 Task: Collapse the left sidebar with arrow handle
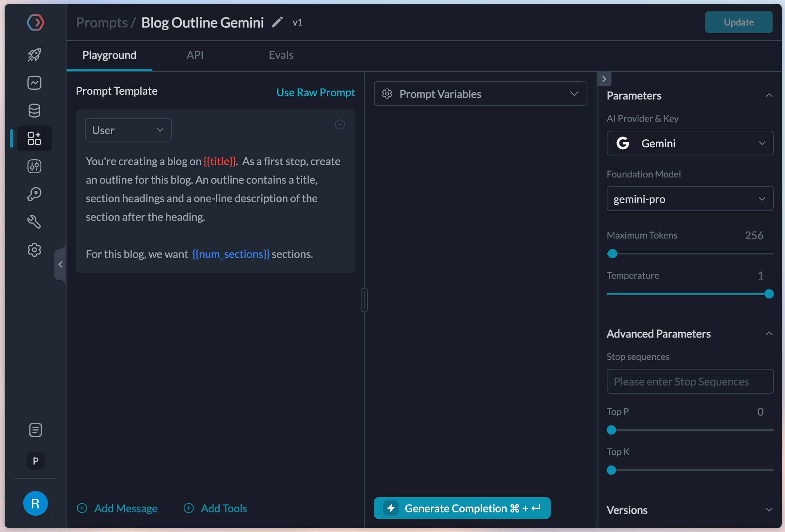[60, 264]
